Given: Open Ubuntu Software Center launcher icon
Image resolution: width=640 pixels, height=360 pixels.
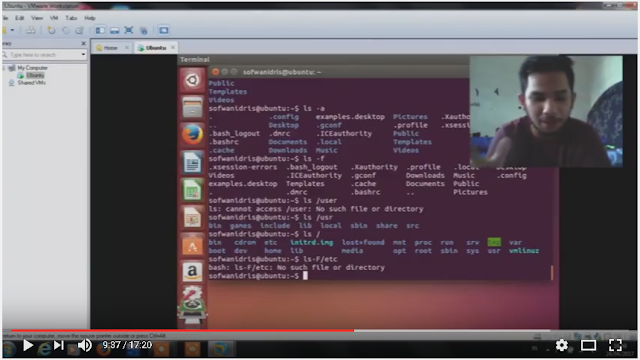Looking at the screenshot, I should point(192,245).
